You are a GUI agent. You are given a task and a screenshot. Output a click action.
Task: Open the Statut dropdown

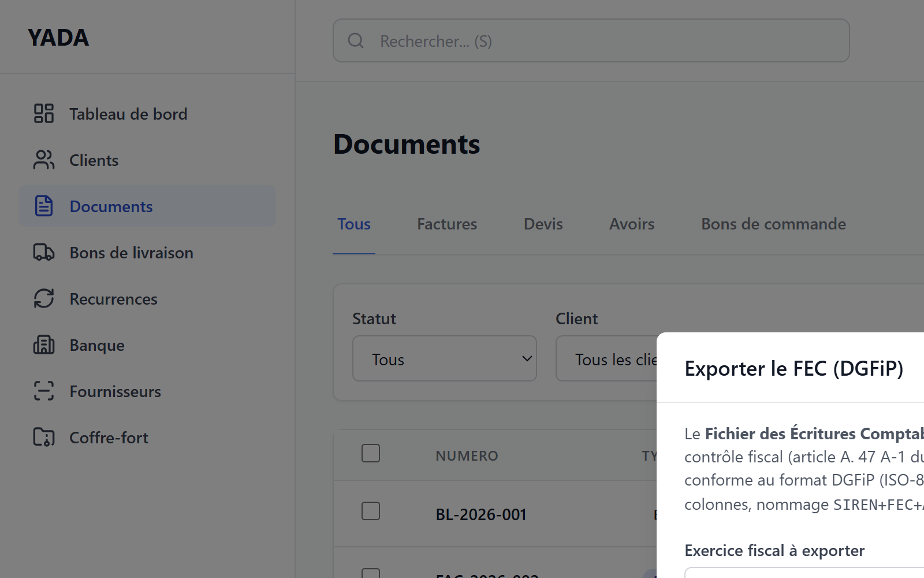[x=445, y=358]
